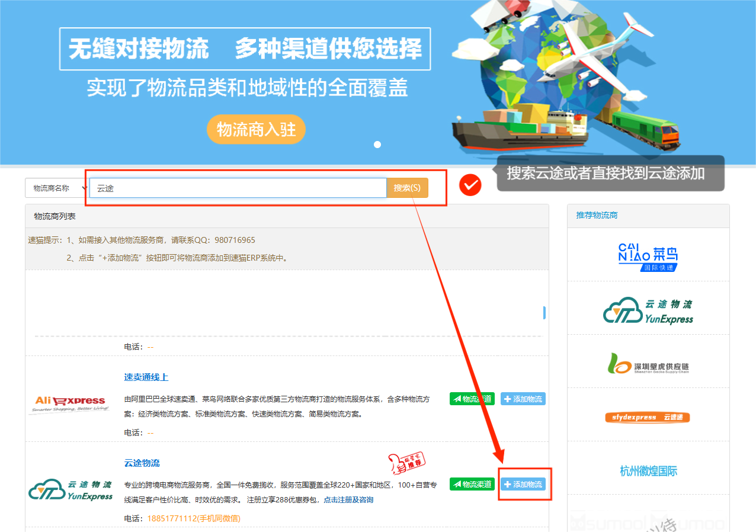The image size is (756, 532).
Task: Click the 菜鸟国际快递 recommended logo
Action: 648,257
